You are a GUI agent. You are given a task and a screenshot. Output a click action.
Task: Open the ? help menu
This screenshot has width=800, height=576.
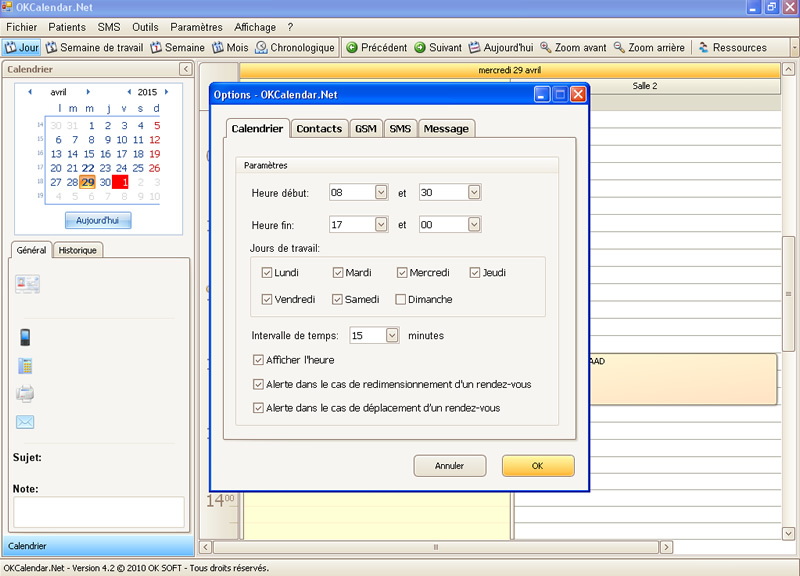[290, 27]
